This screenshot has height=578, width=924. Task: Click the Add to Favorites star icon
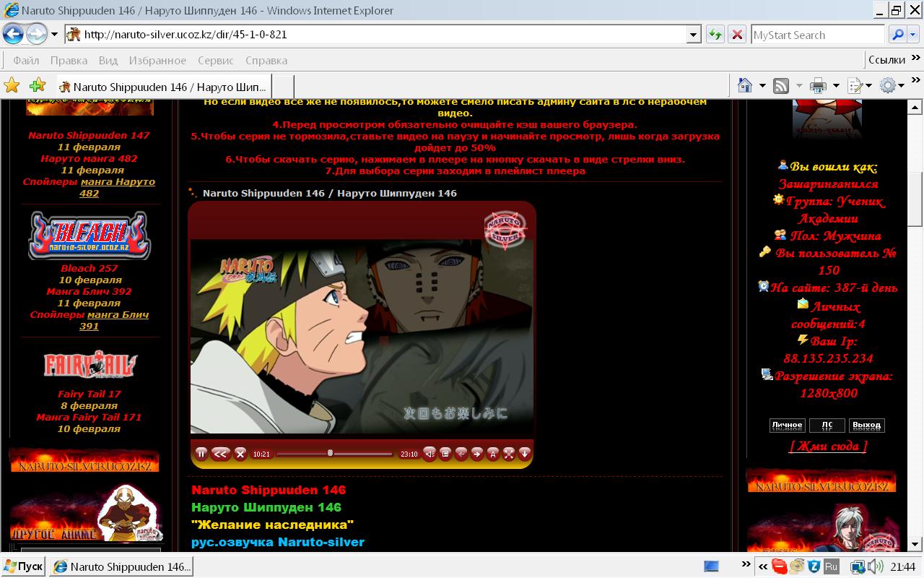tap(37, 86)
